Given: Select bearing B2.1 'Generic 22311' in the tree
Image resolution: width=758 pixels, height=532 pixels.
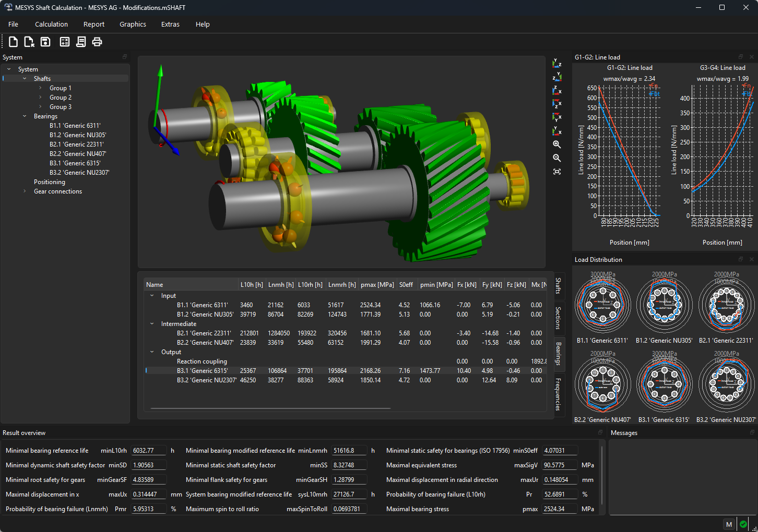Looking at the screenshot, I should click(77, 144).
